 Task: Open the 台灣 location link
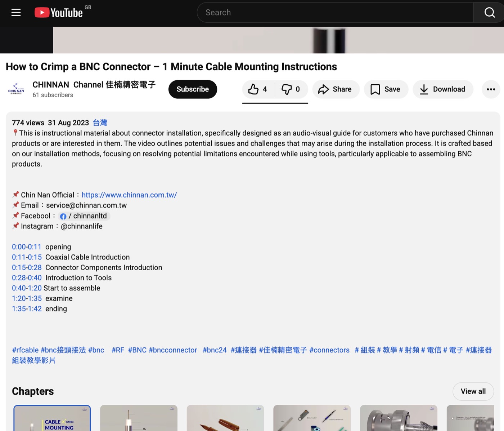(x=100, y=123)
